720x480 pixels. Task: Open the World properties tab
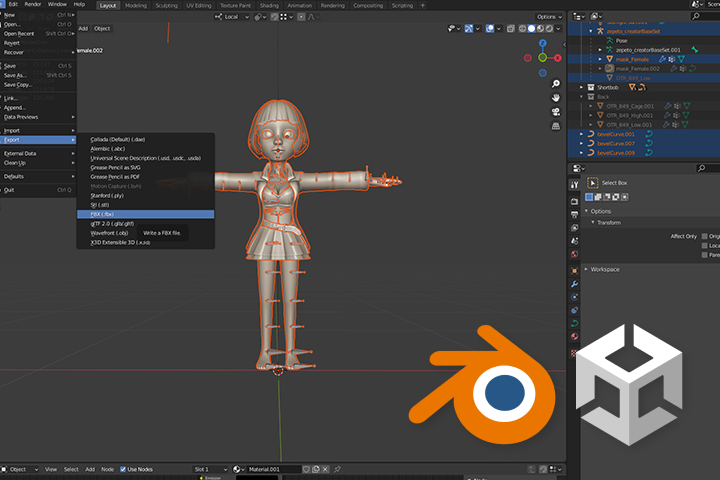click(x=574, y=254)
